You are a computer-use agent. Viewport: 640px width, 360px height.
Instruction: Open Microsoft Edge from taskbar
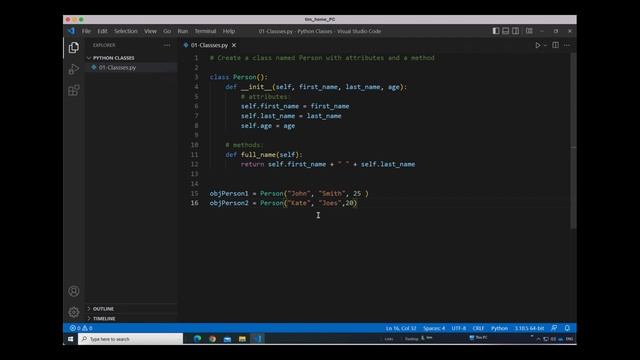198,339
